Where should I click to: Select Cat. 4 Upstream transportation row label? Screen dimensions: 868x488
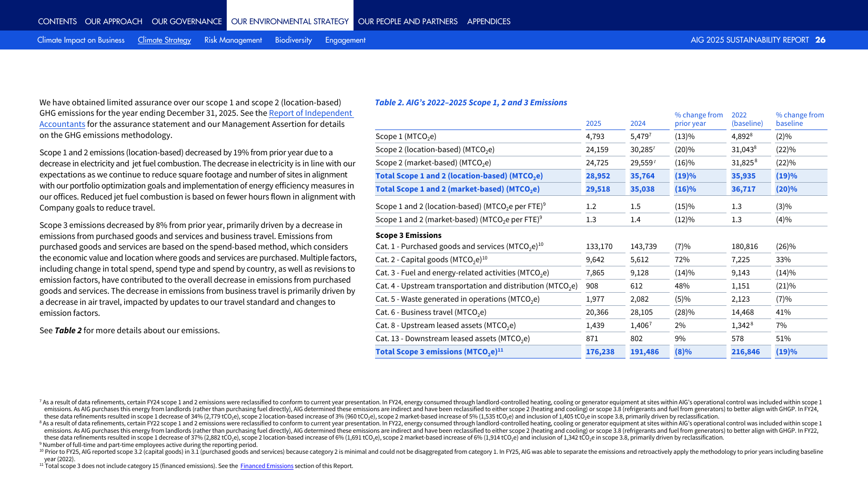tap(477, 286)
